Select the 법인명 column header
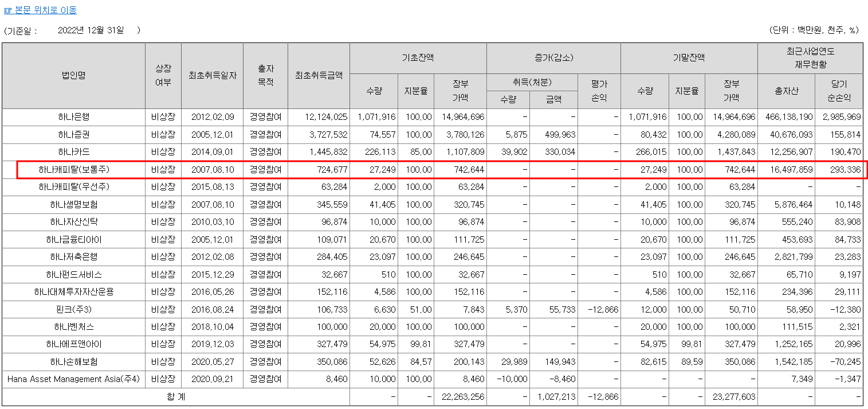Image resolution: width=868 pixels, height=409 pixels. (73, 76)
